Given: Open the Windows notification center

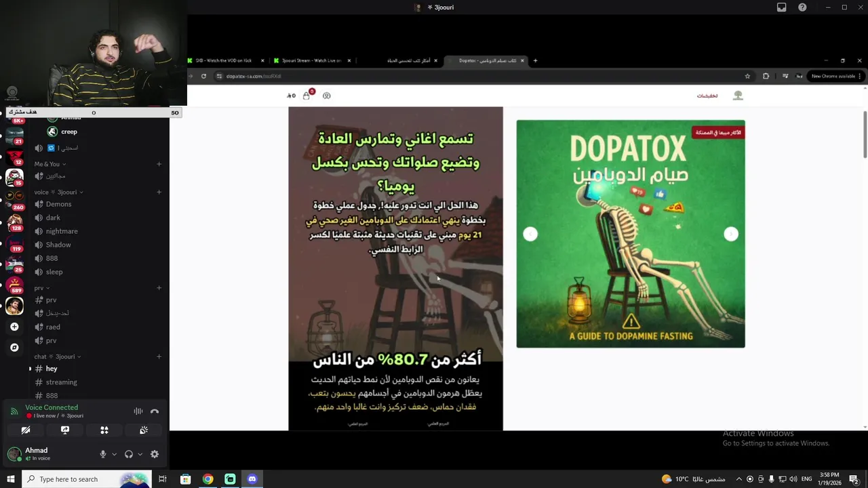Looking at the screenshot, I should point(854,479).
